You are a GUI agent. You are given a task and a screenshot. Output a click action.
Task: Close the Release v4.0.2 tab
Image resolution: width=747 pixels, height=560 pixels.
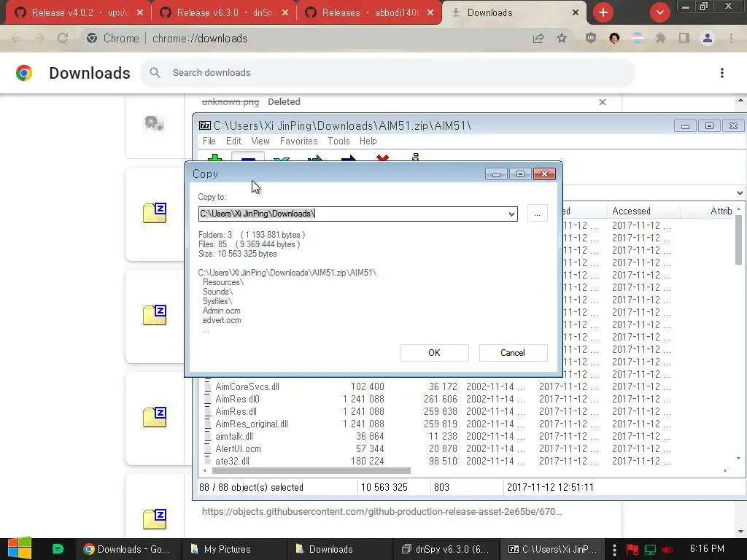coord(140,13)
